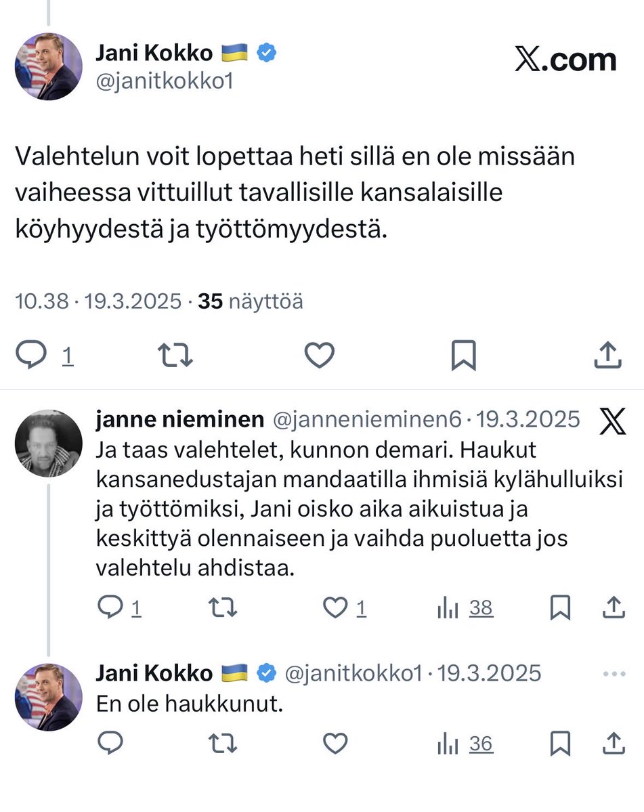Bookmark the main Jani Kokko post

pos(464,355)
